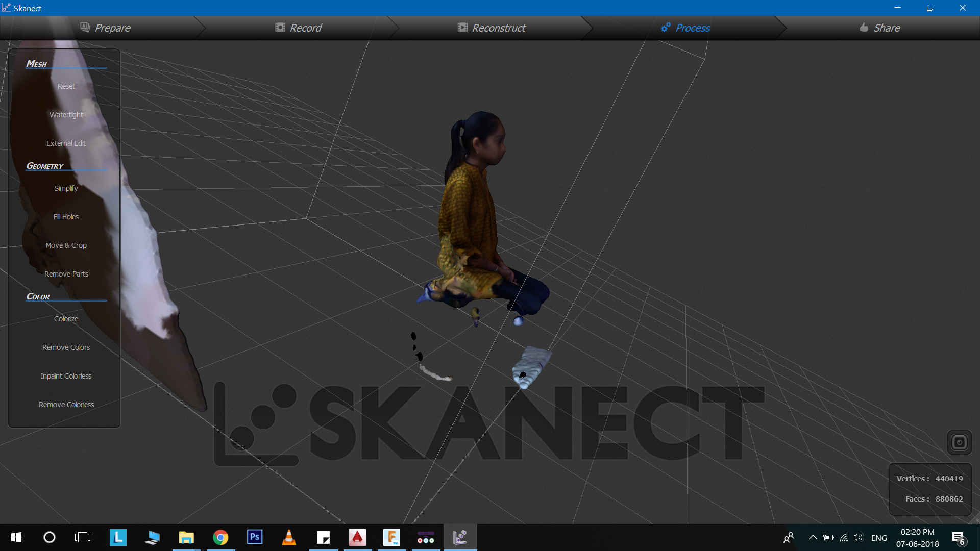Click the Faces count 880862

point(949,499)
